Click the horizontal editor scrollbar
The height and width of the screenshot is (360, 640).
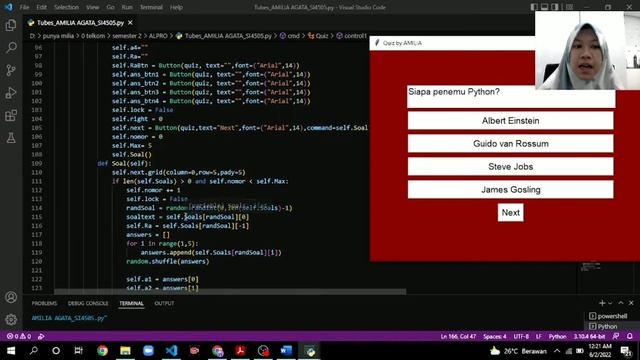click(230, 291)
